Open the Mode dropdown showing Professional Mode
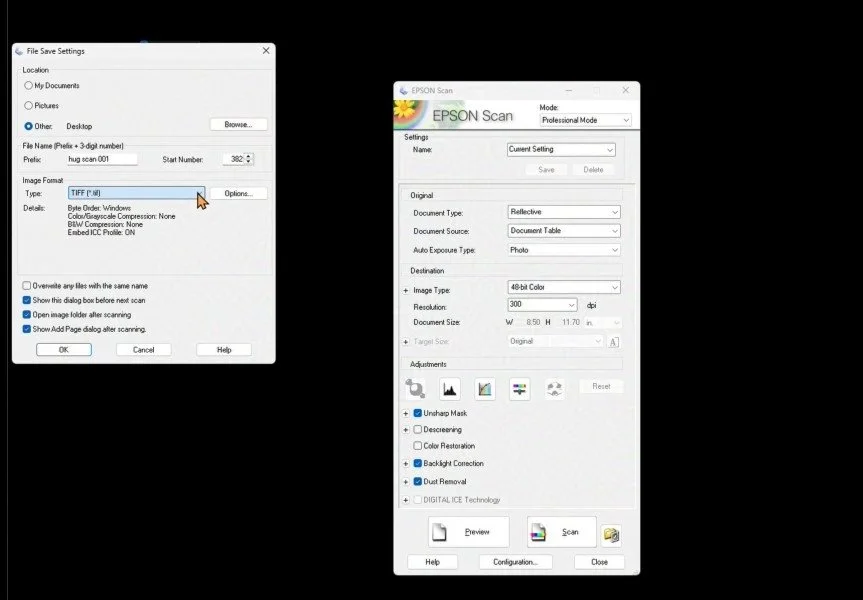 tap(585, 120)
